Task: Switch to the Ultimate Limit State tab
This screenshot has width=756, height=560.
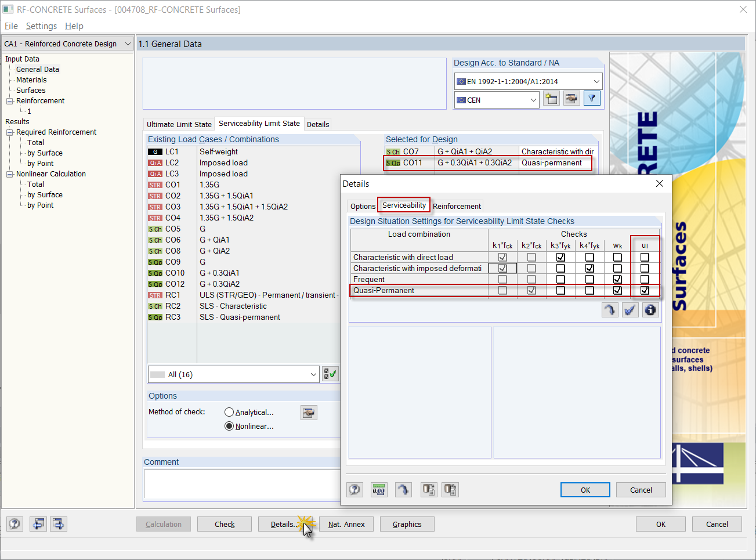Action: coord(179,124)
